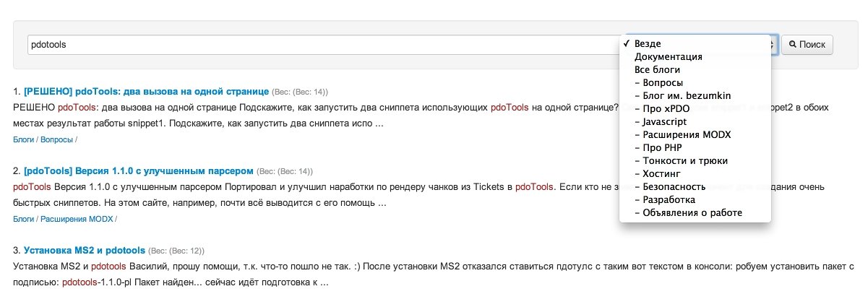Choose Хостинг in the dropdown
Image resolution: width=868 pixels, height=294 pixels.
[x=690, y=174]
